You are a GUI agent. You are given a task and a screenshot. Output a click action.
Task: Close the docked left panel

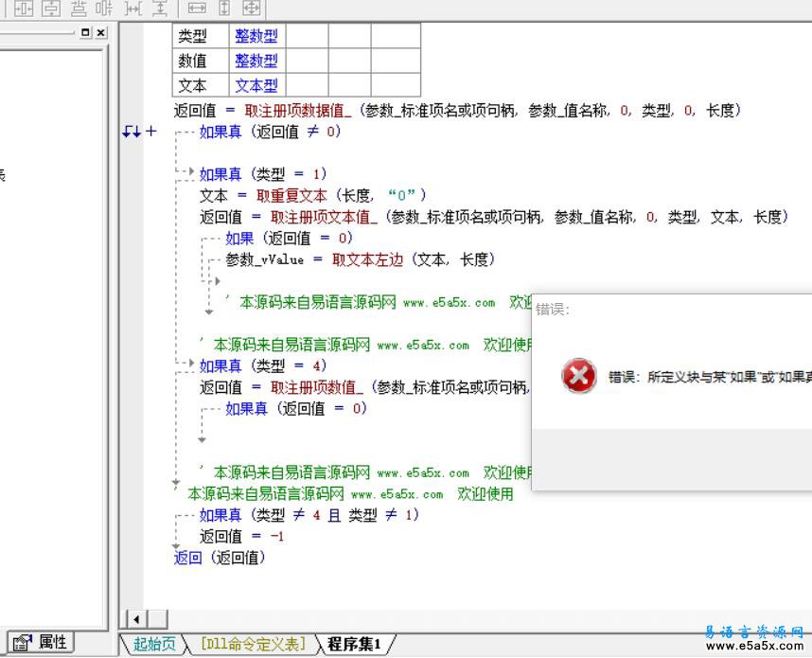(x=99, y=32)
